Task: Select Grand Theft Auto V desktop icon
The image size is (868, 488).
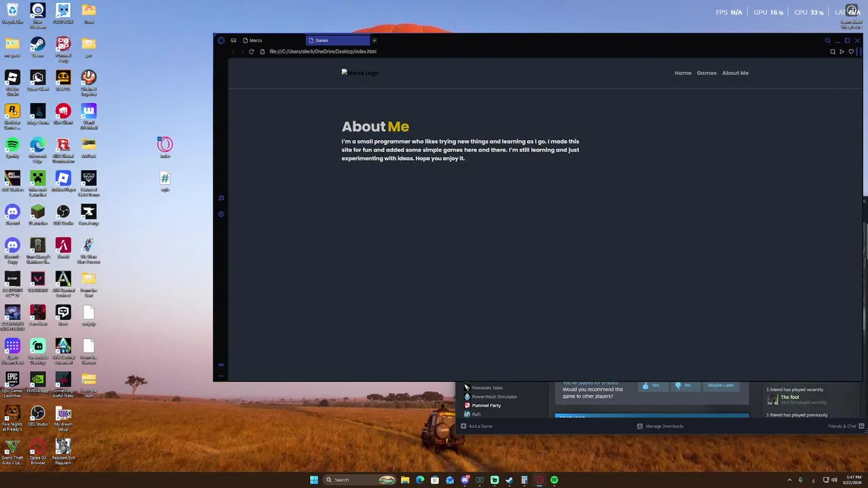Action: click(12, 453)
